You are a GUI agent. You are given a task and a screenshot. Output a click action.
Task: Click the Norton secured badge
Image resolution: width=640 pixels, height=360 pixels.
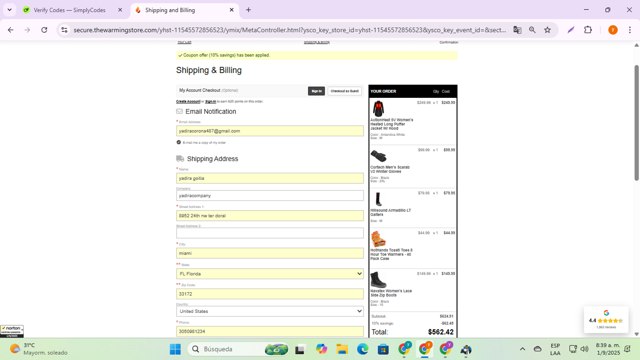(12, 331)
